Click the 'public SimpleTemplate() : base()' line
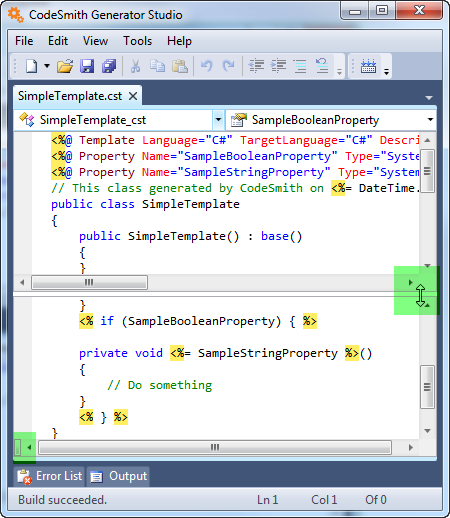 pos(190,236)
